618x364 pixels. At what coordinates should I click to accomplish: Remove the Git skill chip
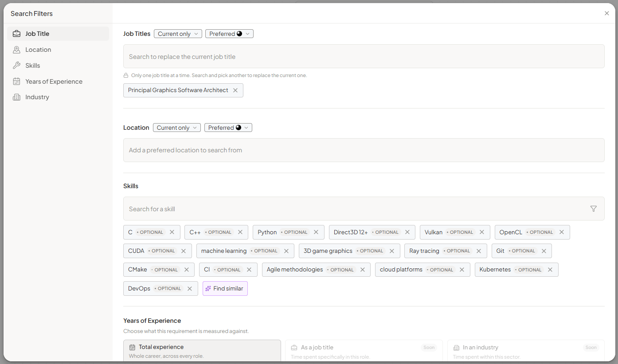tap(544, 251)
